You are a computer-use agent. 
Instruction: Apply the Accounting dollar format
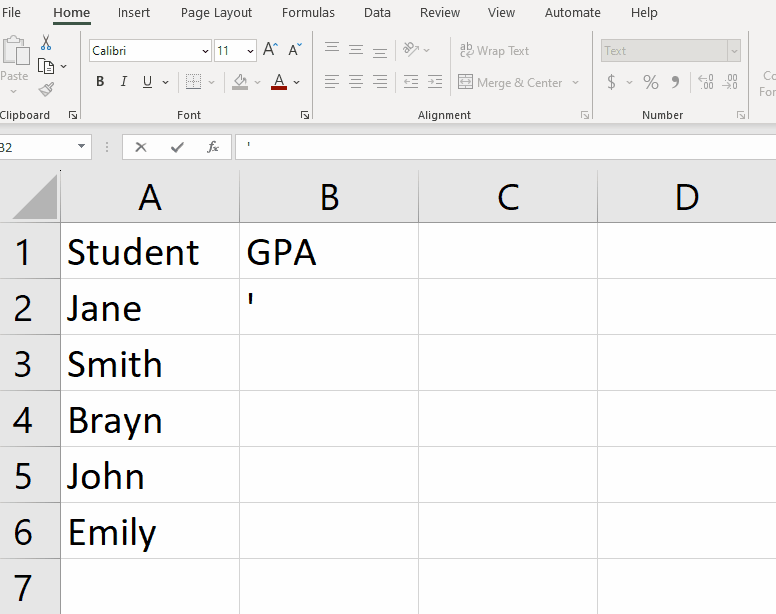tap(612, 82)
